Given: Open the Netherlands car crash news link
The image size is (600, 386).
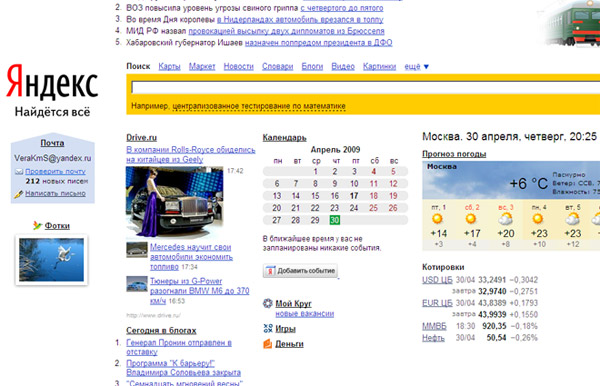Looking at the screenshot, I should 300,19.
